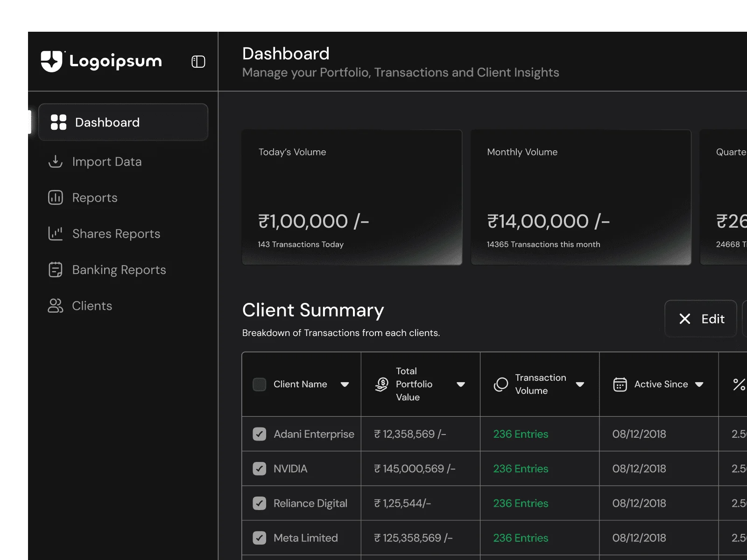Click the X icon in Edit button
This screenshot has height=560, width=747.
(x=685, y=319)
